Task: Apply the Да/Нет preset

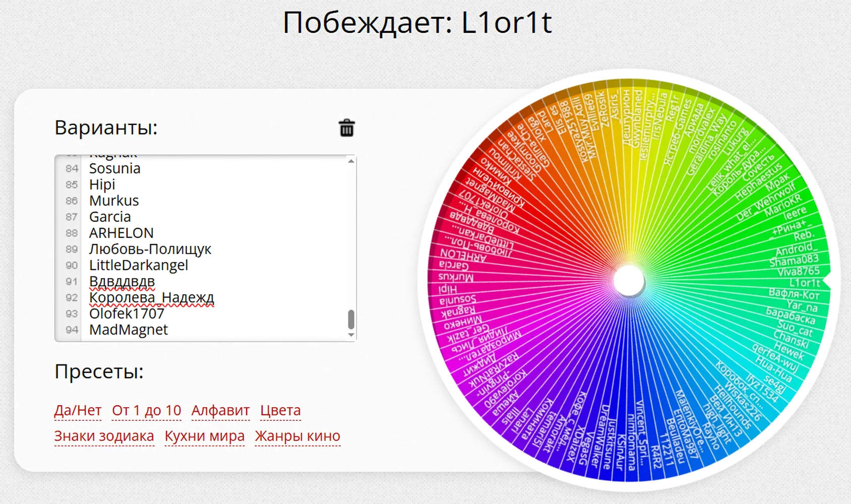Action: pos(78,410)
